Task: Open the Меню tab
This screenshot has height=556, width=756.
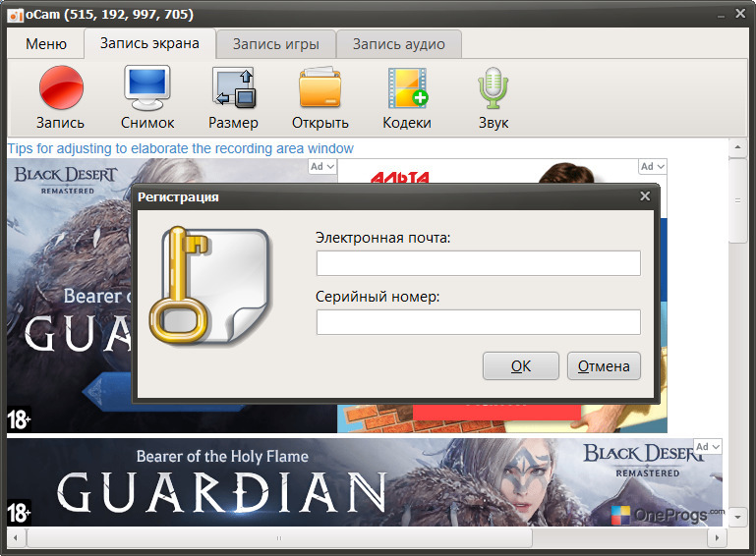Action: 46,44
